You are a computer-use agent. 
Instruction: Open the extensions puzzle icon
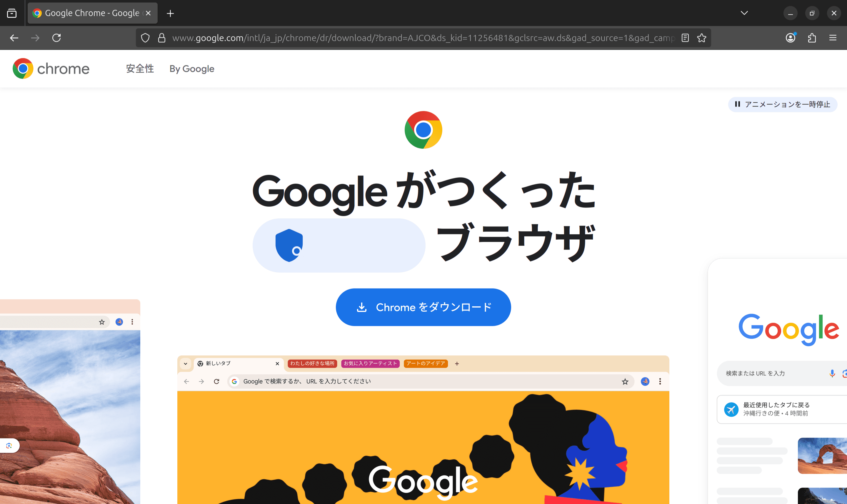[x=812, y=38]
